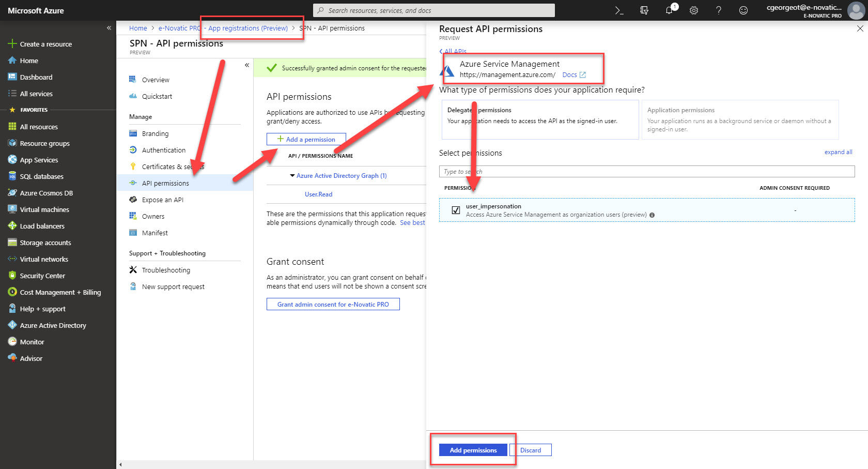Click the App Services icon
The width and height of the screenshot is (868, 469).
12,160
